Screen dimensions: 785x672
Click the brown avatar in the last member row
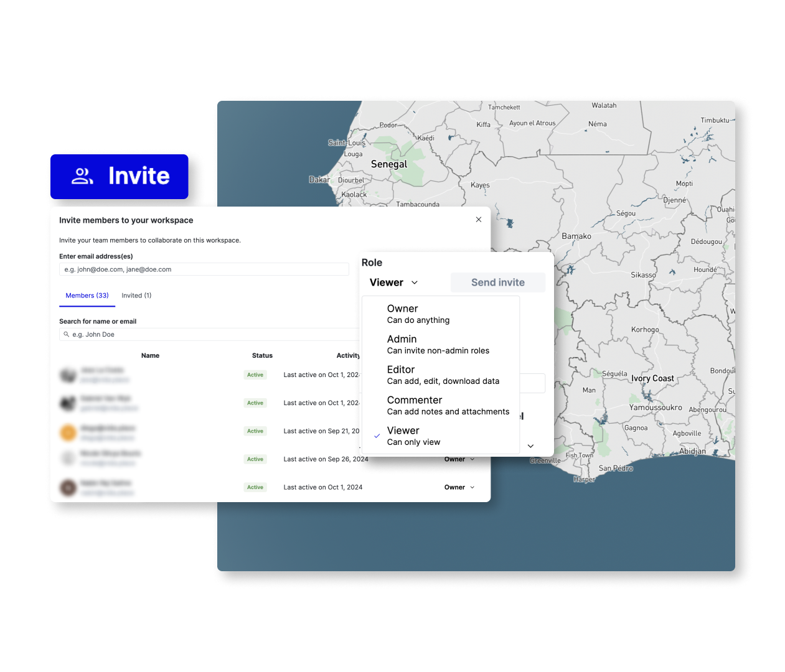point(68,487)
